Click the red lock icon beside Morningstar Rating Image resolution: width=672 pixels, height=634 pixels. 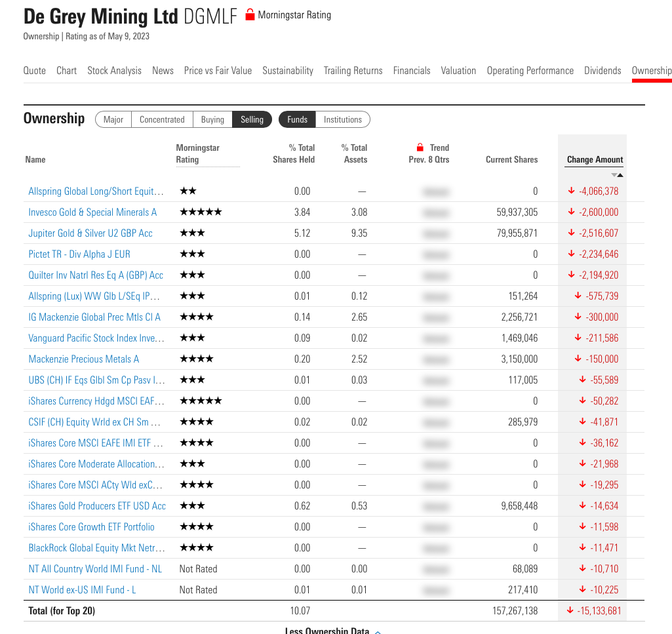coord(250,15)
